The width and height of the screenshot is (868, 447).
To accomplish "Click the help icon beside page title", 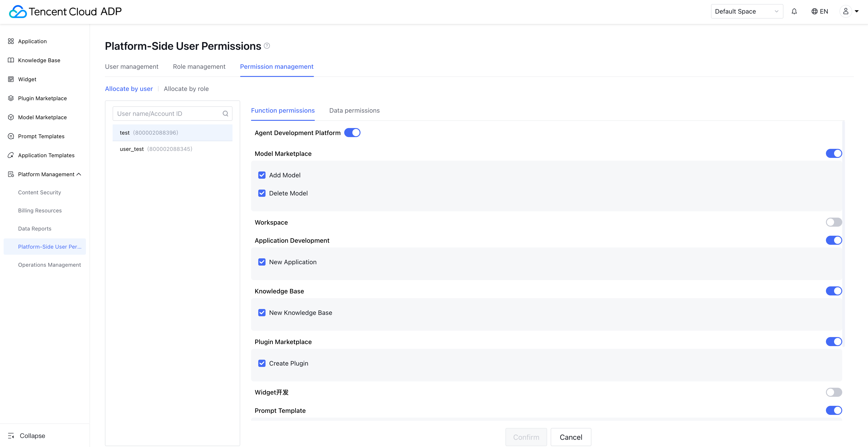I will pos(267,46).
